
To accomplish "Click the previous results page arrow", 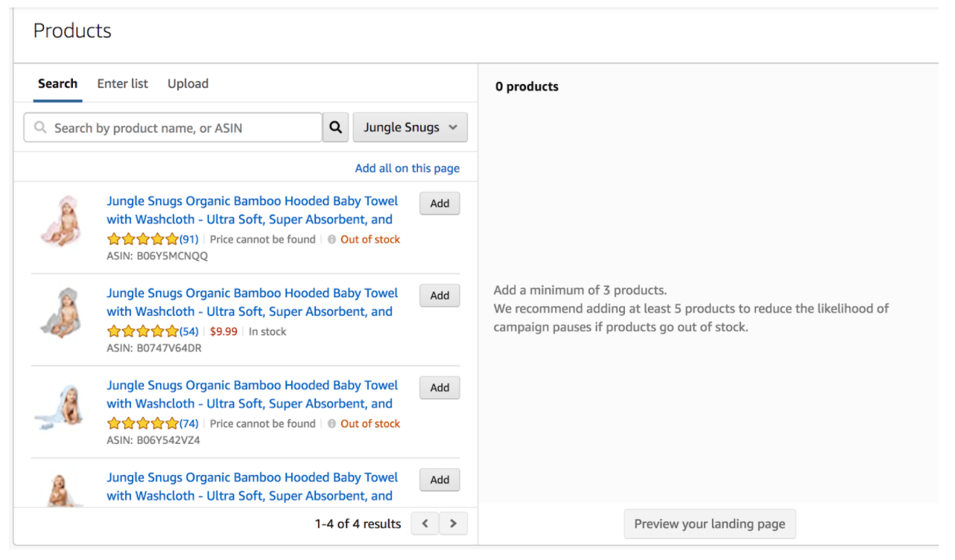I will coord(425,524).
